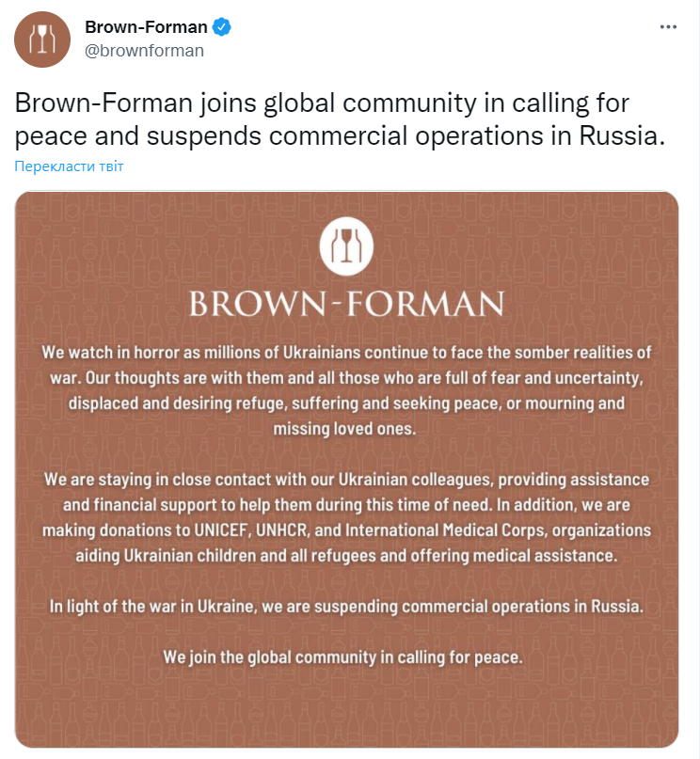
Task: Open the tweet's three-dot more menu
Action: (x=668, y=27)
